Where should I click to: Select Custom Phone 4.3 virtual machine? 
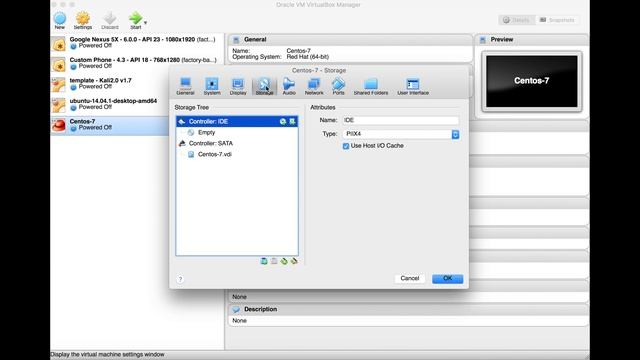click(137, 63)
